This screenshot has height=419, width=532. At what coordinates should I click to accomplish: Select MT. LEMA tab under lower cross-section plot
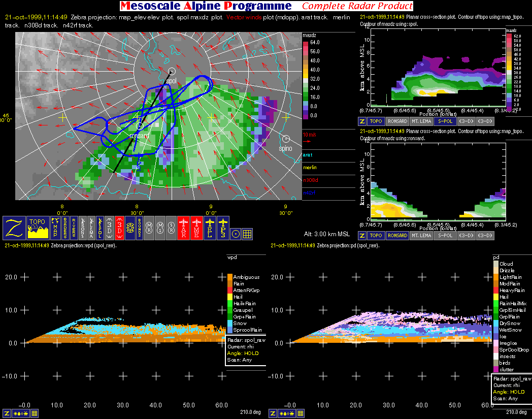pyautogui.click(x=421, y=236)
